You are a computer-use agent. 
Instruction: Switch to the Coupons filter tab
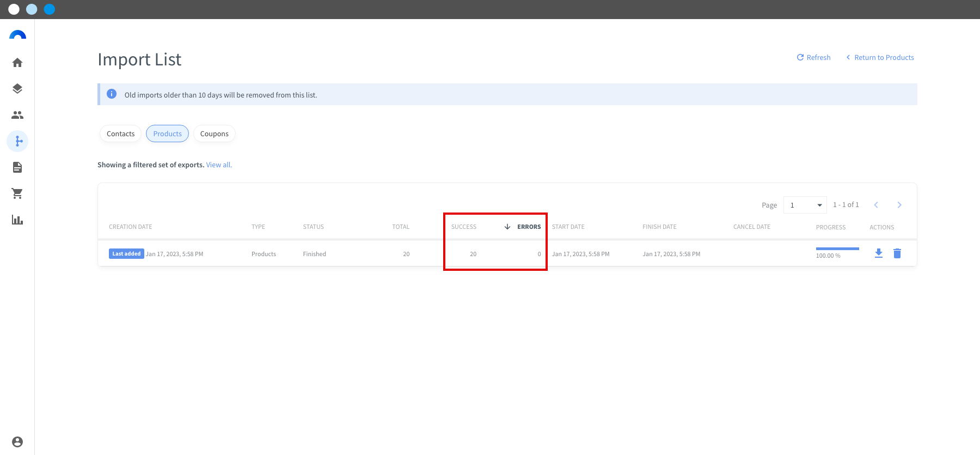click(215, 134)
